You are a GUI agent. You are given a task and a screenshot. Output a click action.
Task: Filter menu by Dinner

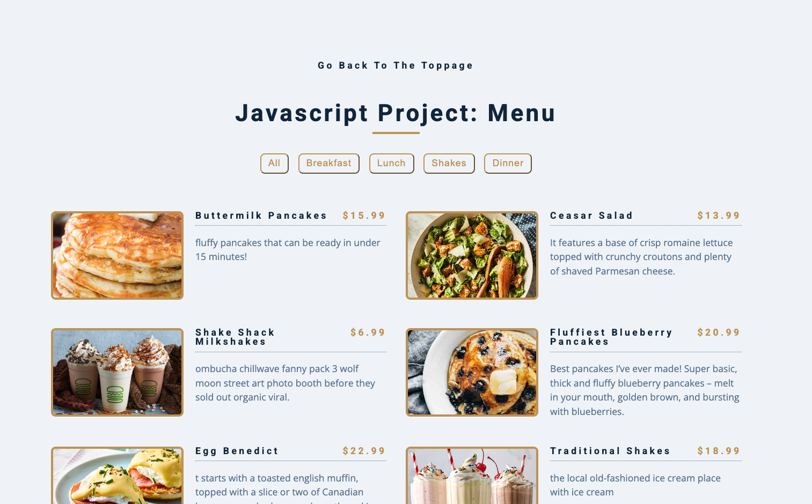pos(508,164)
